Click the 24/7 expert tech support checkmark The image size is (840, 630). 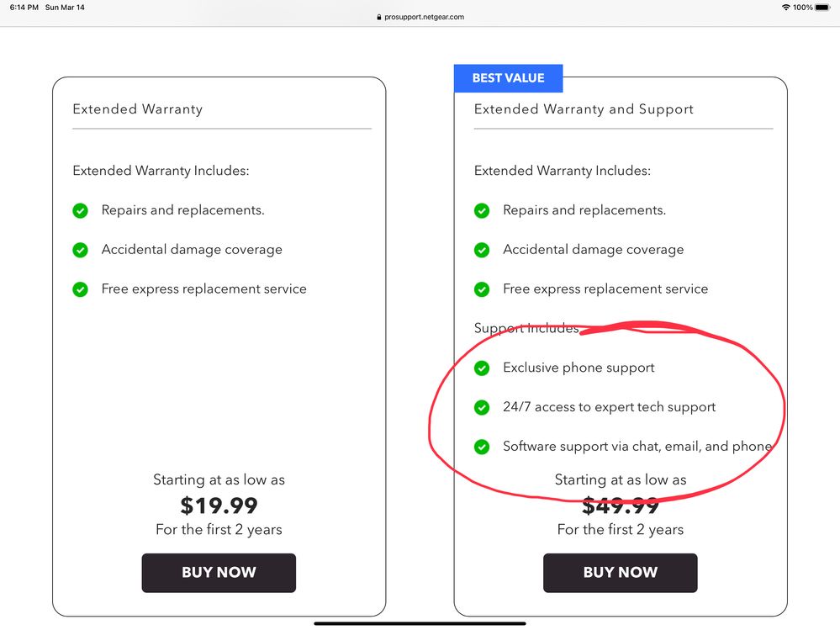482,407
